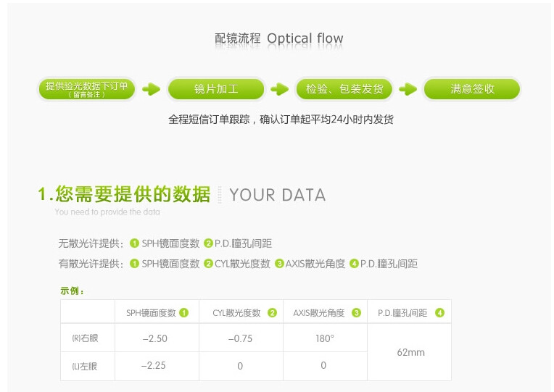Click the 配镜流程 Optical flow heading
Viewport: 554px width, 392px height.
coord(279,38)
